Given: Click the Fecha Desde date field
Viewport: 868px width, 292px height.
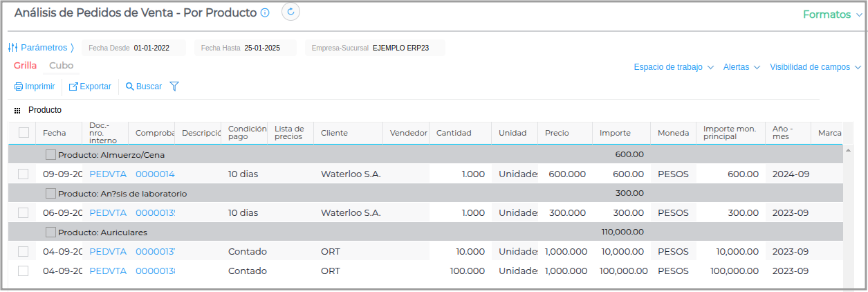Looking at the screenshot, I should coord(150,48).
